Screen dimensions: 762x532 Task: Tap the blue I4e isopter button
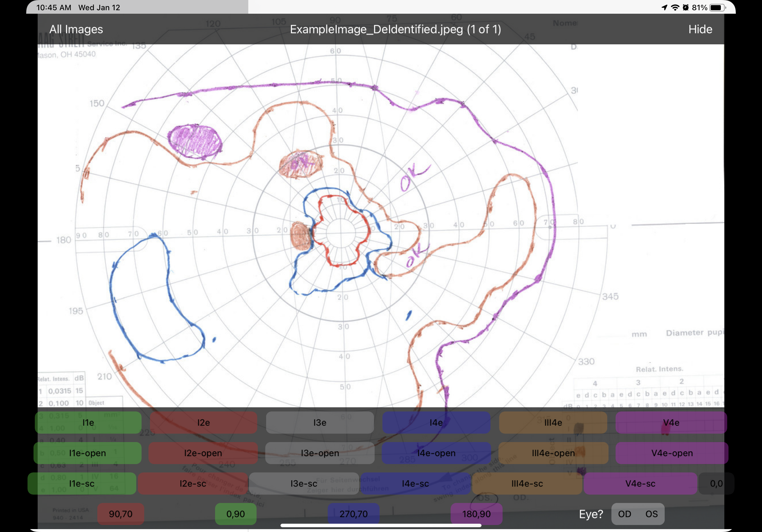pyautogui.click(x=436, y=423)
